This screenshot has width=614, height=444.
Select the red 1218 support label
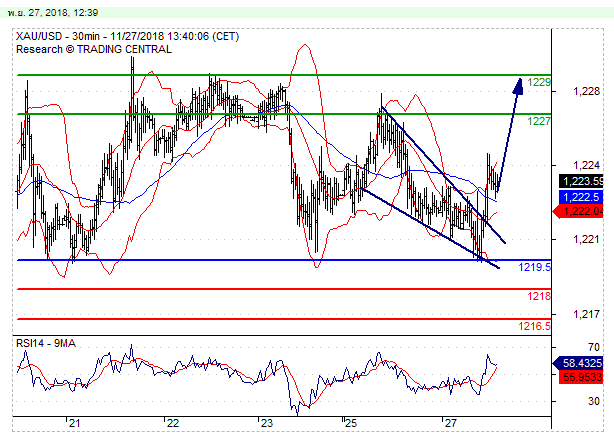[x=539, y=296]
